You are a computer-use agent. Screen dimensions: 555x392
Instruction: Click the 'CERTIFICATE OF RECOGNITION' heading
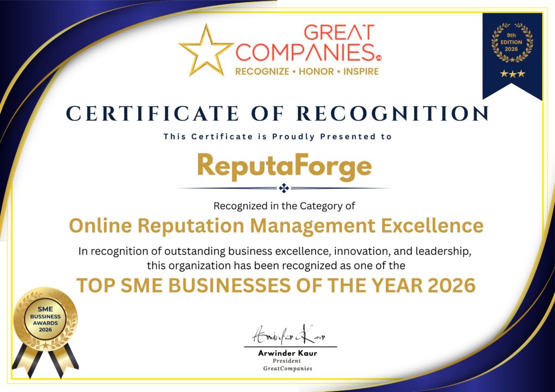[277, 114]
